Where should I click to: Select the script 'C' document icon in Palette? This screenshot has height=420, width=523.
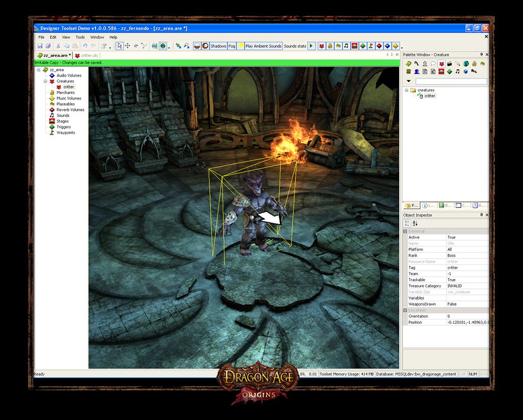[433, 72]
